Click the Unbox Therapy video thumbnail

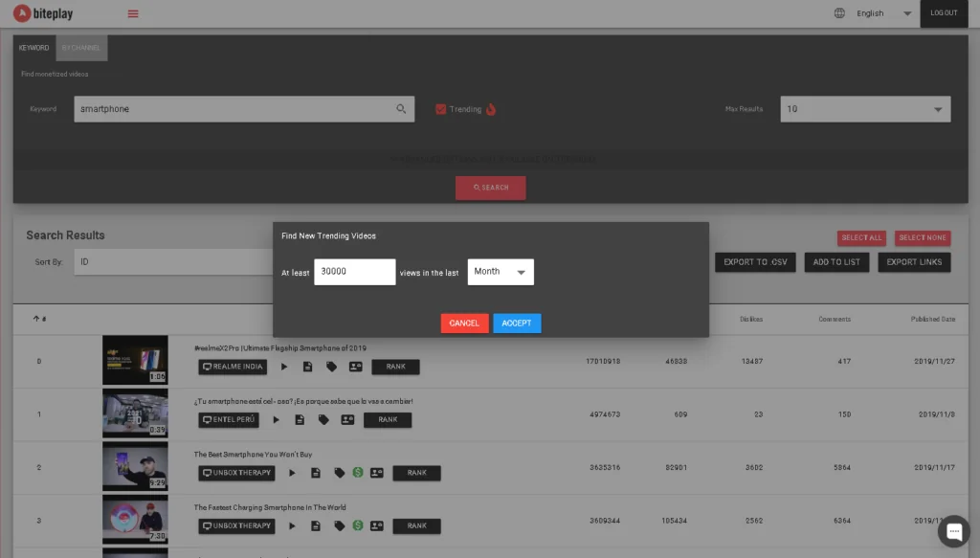pos(134,466)
